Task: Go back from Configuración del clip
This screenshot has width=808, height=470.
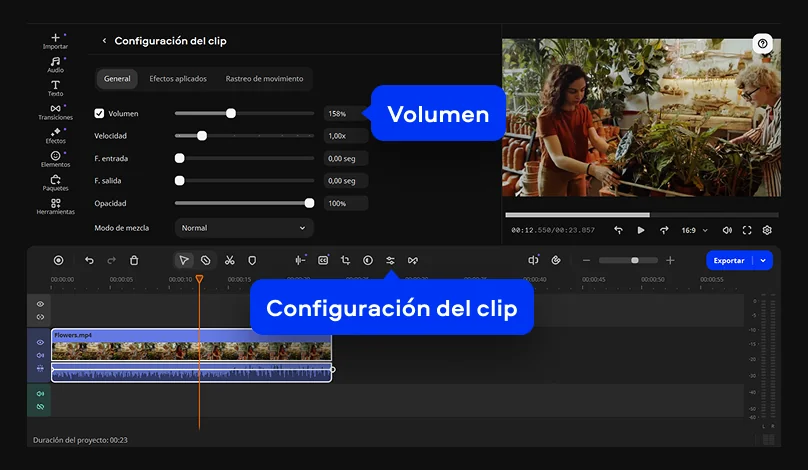Action: (x=104, y=41)
